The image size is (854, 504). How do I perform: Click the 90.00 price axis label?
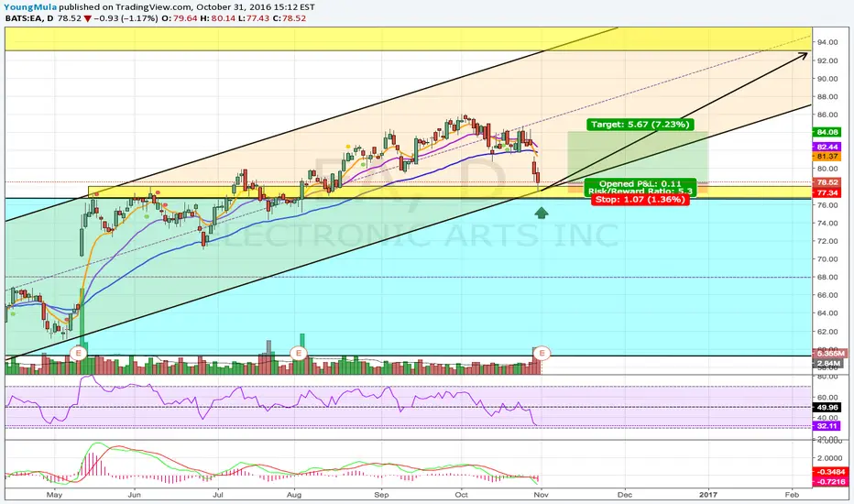(827, 79)
